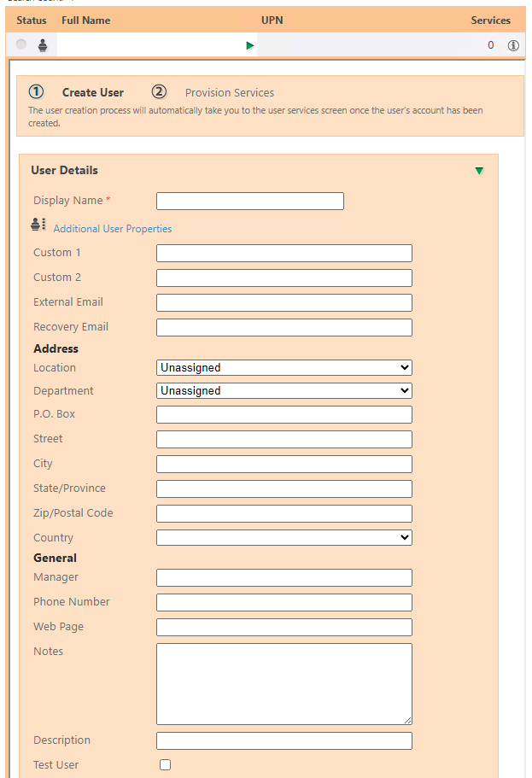Enable the Test User checkbox
This screenshot has width=532, height=778.
pos(165,764)
